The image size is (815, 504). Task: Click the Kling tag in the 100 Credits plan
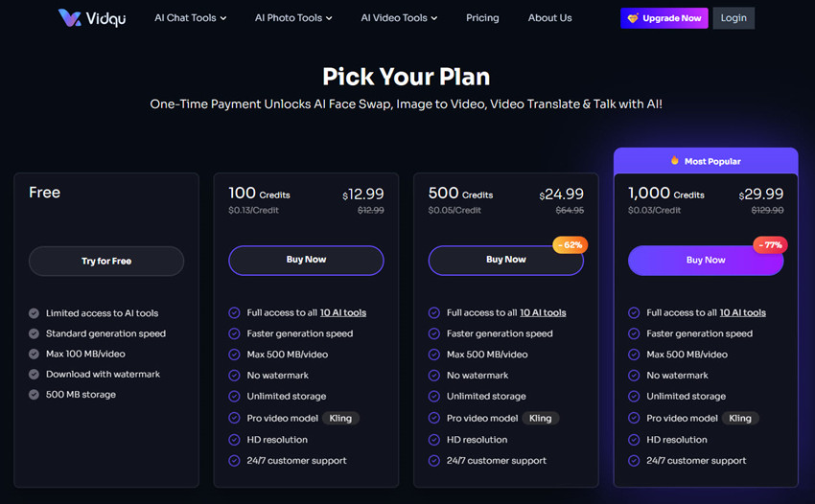340,419
